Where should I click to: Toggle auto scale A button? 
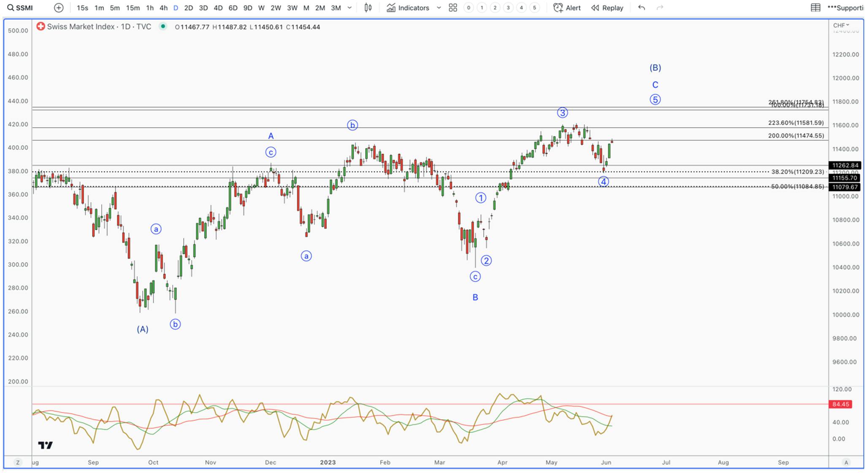coord(846,462)
